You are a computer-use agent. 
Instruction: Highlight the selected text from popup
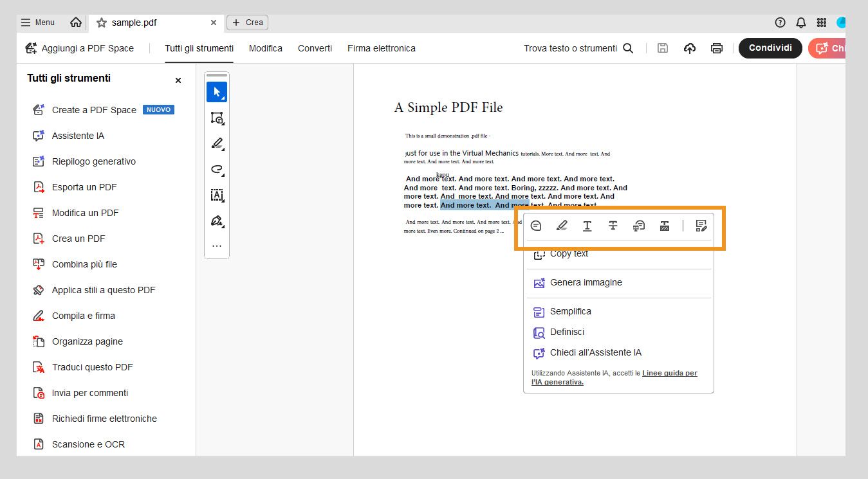(562, 226)
